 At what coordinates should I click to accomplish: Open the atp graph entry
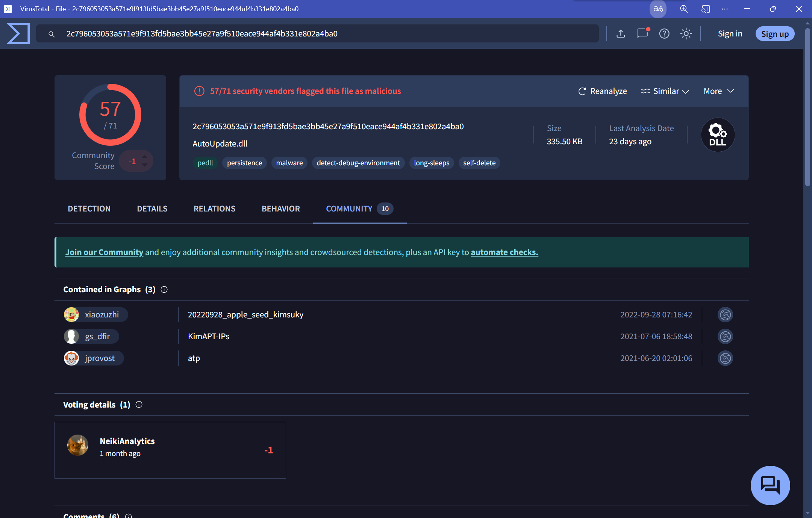[x=194, y=358]
